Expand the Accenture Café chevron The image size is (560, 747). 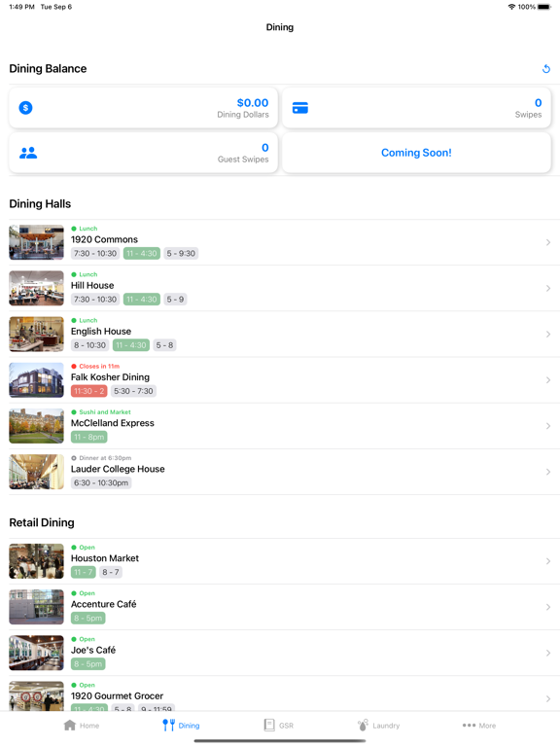pos(548,607)
